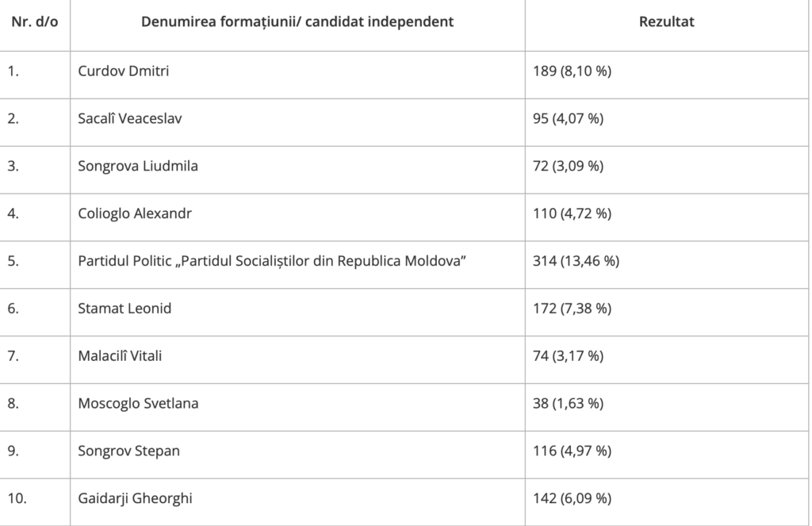The height and width of the screenshot is (526, 812).
Task: Select the Partidul Socialiștilor din Republica Moldova row
Action: click(404, 261)
